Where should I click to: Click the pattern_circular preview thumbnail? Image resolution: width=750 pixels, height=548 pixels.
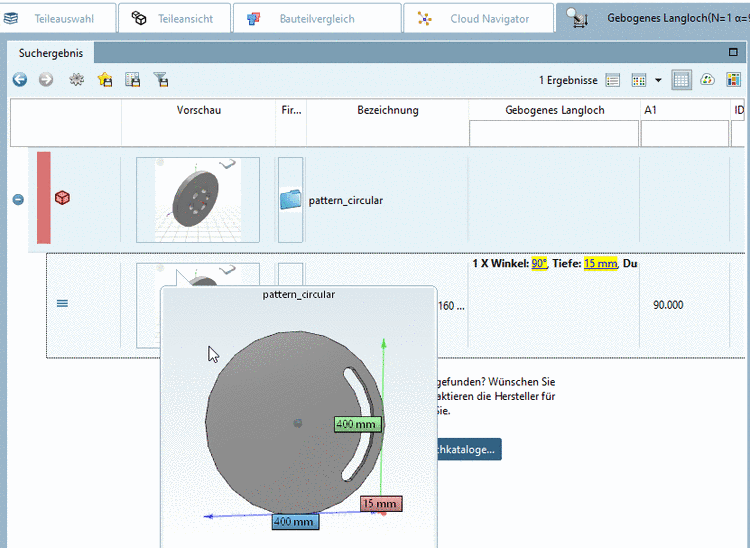click(198, 199)
